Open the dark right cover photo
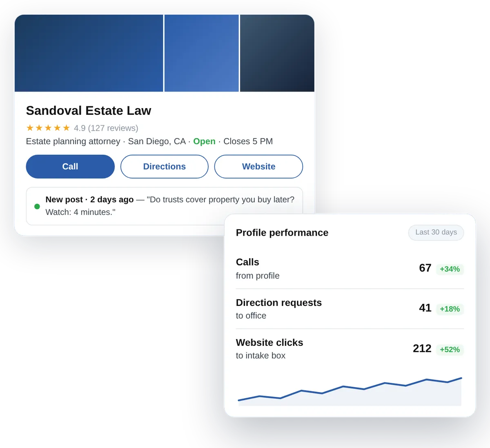Screen dimensions: 490x448 click(x=277, y=53)
